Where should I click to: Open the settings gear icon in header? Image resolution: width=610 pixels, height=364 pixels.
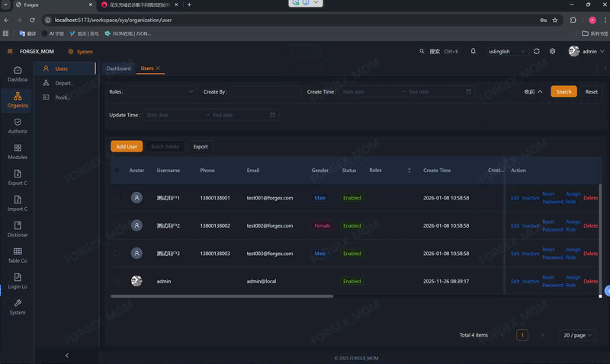[x=552, y=51]
